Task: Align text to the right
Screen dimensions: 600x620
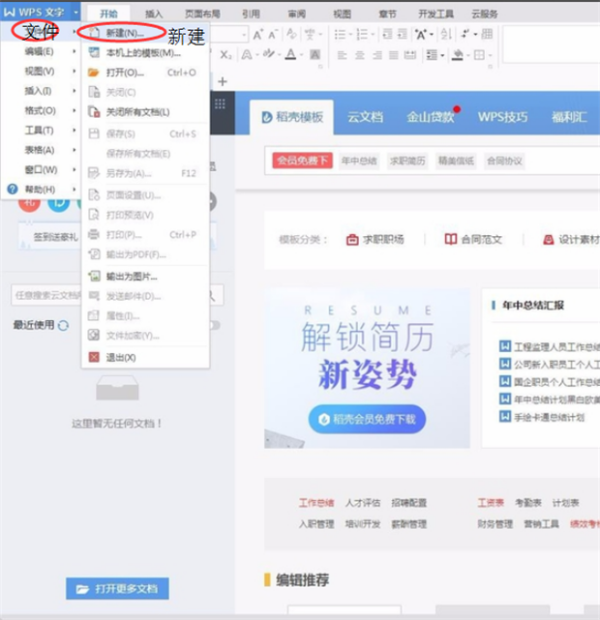Action: pyautogui.click(x=377, y=55)
